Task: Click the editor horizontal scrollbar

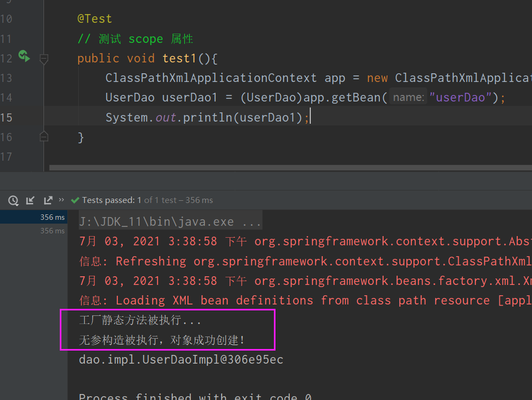Action: click(x=290, y=168)
